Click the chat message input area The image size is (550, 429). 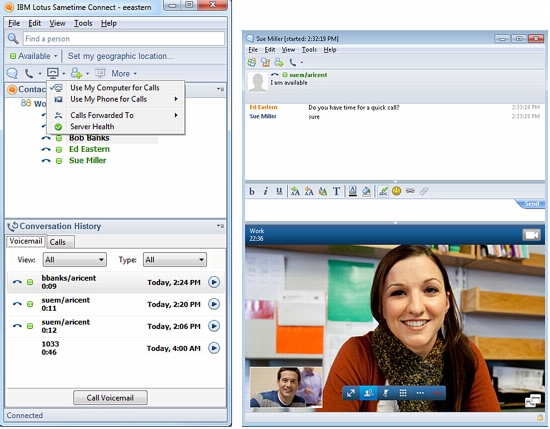(380, 210)
